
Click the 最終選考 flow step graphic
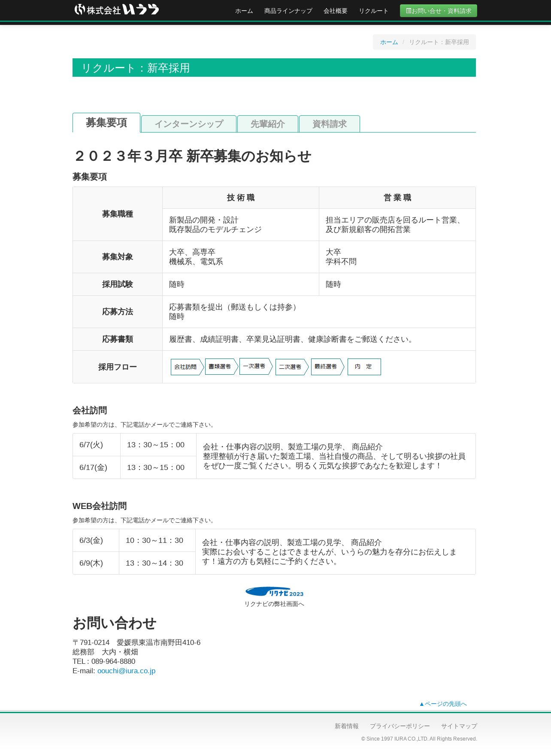pyautogui.click(x=327, y=367)
